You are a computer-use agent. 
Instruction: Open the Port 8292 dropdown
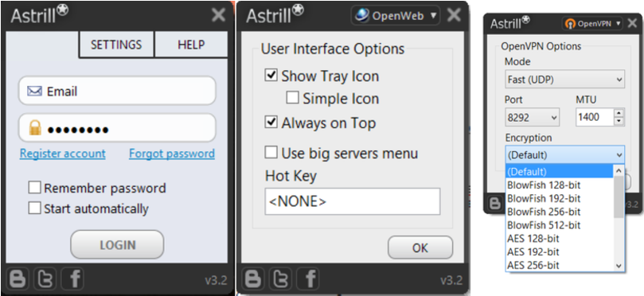tap(533, 118)
